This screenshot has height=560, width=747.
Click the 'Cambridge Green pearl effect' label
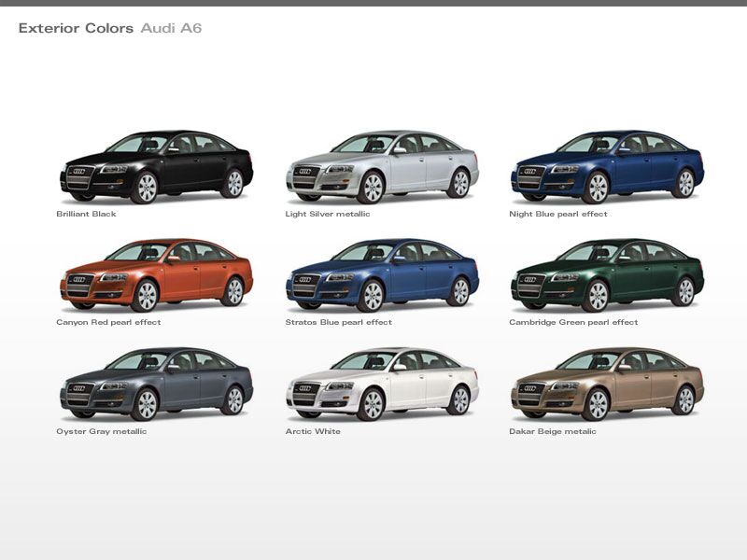tap(573, 322)
